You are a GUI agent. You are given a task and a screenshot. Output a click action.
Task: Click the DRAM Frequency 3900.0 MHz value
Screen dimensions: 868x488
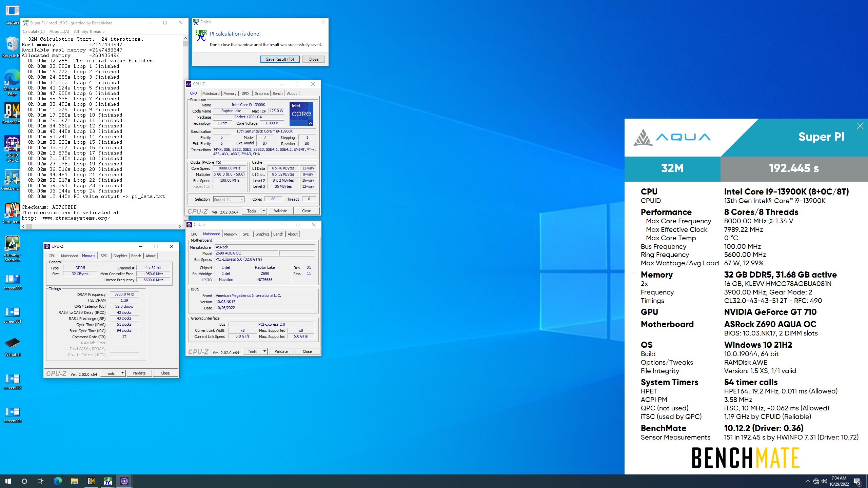tap(124, 294)
